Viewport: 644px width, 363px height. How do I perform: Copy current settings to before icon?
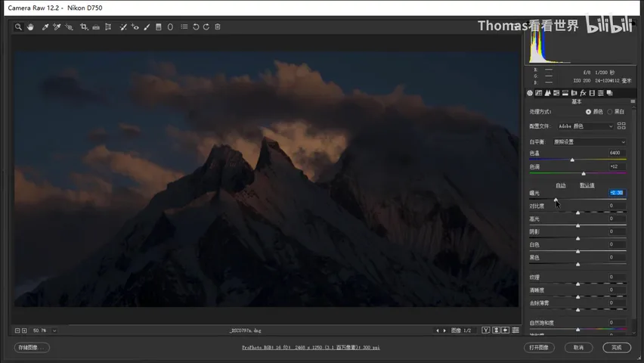[506, 330]
